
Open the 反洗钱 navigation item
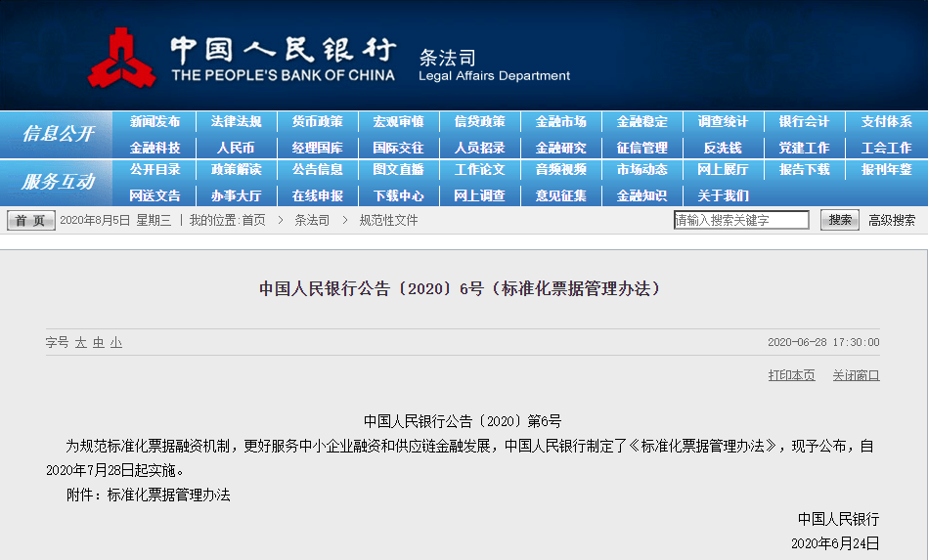[723, 148]
